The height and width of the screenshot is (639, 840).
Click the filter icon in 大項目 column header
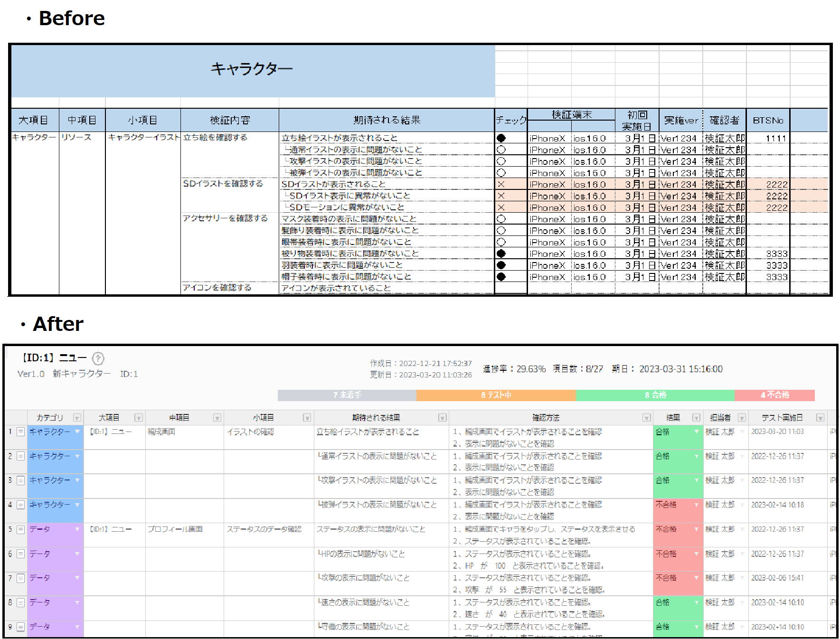pos(139,418)
